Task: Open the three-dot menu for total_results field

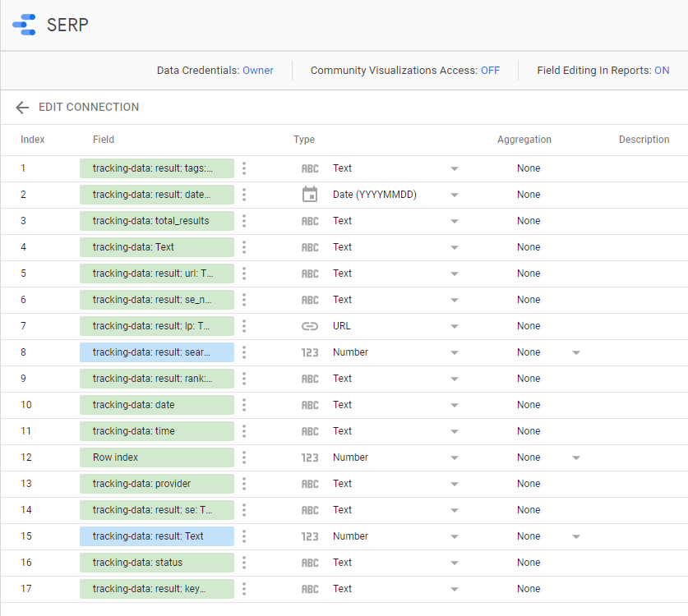Action: [x=244, y=221]
